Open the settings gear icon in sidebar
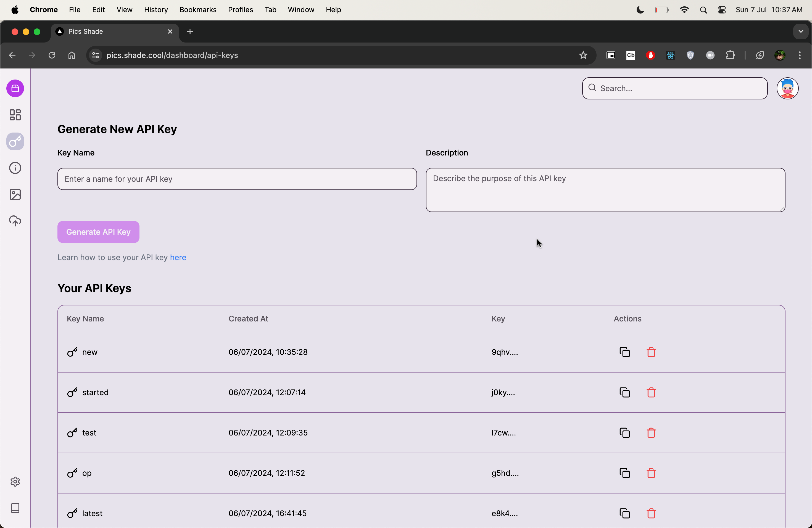Viewport: 812px width, 528px height. coord(15,482)
